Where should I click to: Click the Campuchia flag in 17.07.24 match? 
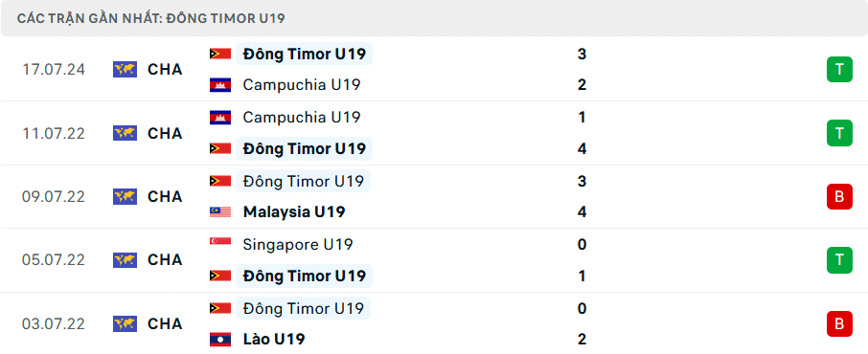tap(220, 84)
